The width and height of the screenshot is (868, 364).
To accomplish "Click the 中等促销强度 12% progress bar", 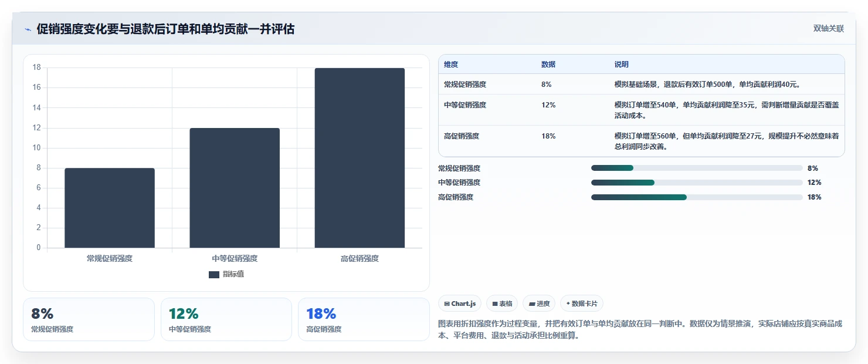I will pos(697,183).
